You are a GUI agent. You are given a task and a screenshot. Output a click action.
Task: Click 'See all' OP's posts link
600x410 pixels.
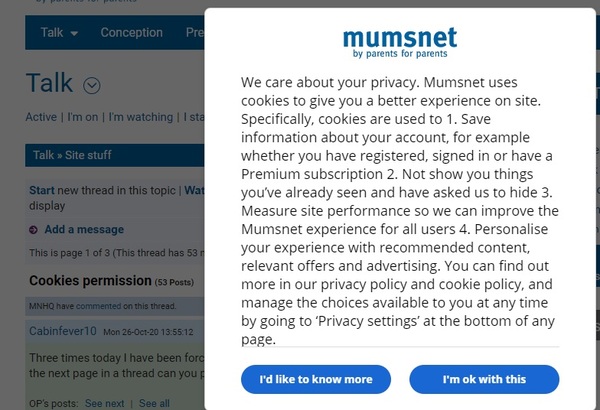click(154, 403)
